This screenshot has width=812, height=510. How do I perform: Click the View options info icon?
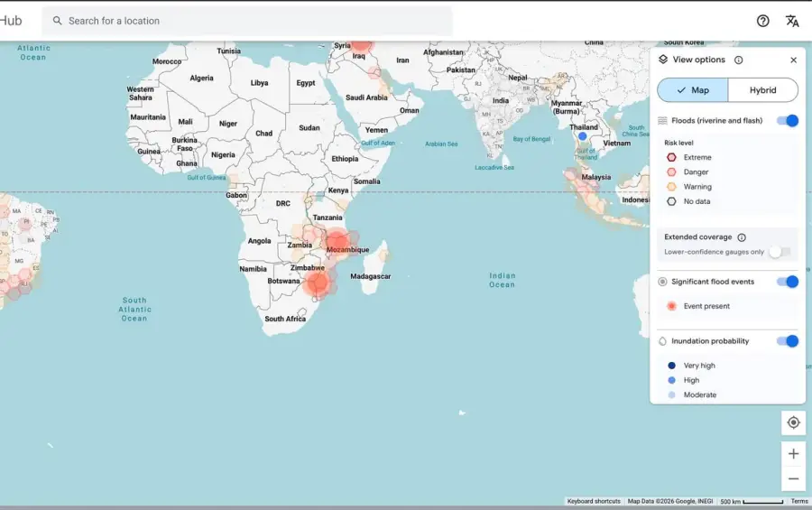[x=738, y=60]
